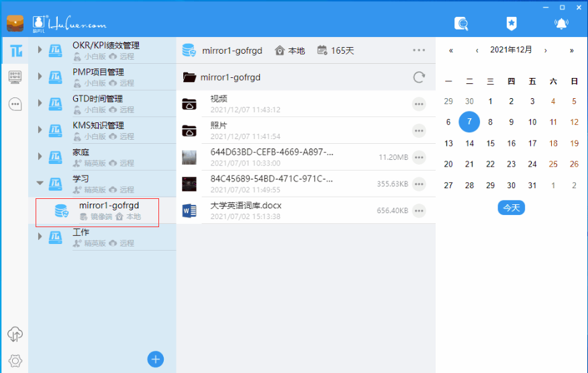The width and height of the screenshot is (588, 373).
Task: Click the 今天 button under calendar
Action: [x=511, y=208]
